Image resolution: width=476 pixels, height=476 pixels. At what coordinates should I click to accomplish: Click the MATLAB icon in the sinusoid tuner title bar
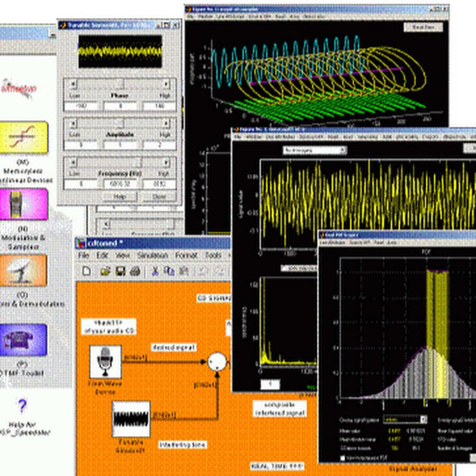click(63, 25)
